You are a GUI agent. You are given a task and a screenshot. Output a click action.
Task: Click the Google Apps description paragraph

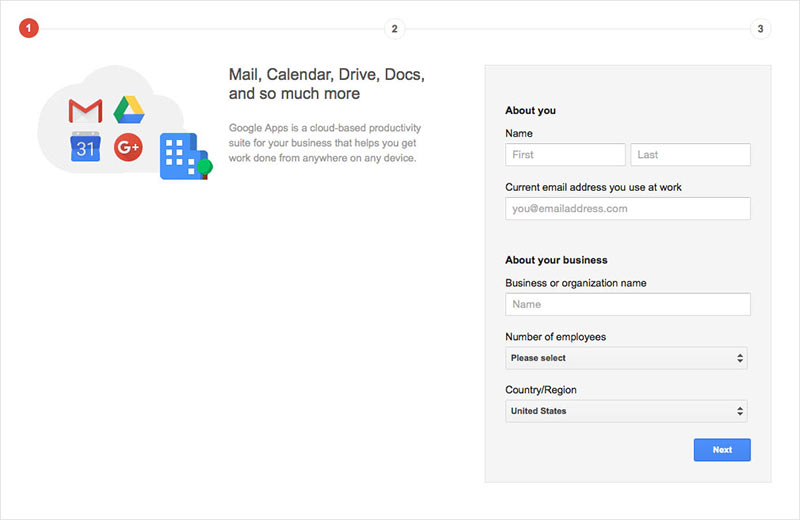pos(324,143)
